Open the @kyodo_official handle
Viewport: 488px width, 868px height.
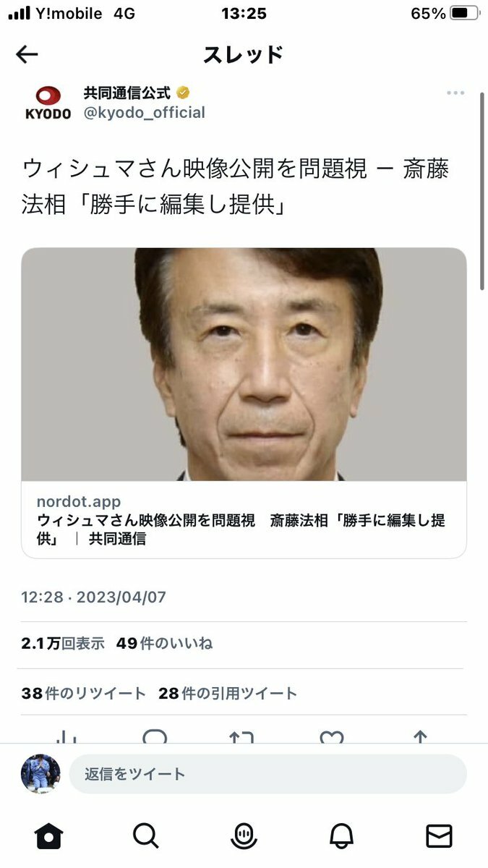(x=145, y=113)
